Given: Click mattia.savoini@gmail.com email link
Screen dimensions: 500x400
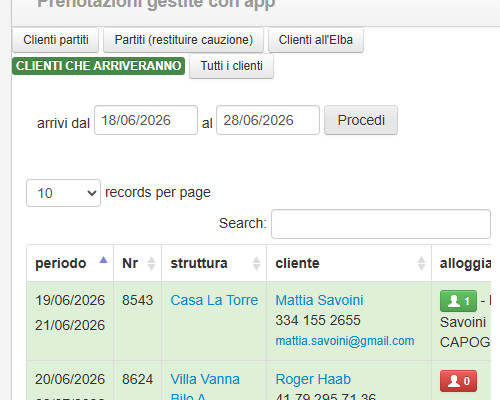Looking at the screenshot, I should tap(345, 341).
